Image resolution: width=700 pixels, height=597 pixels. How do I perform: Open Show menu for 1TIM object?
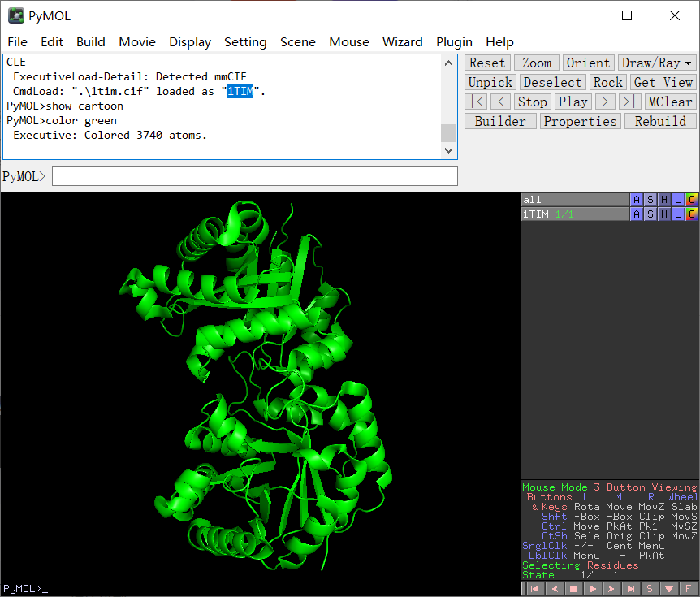[x=650, y=214]
